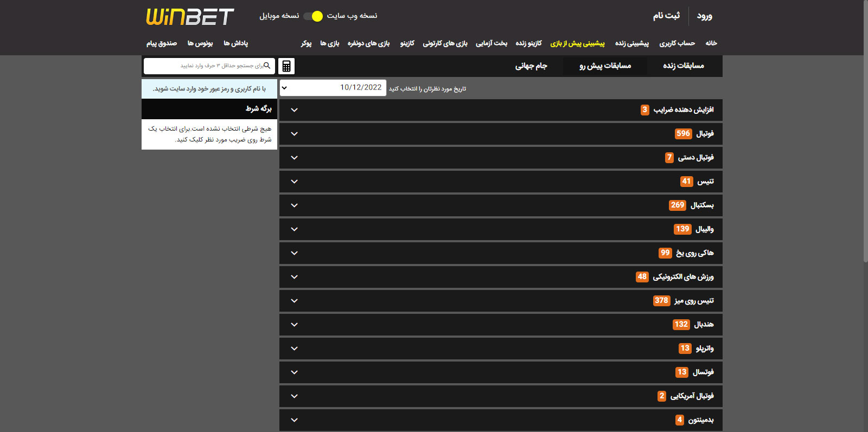Click the تنیس روی میز badge 378
The width and height of the screenshot is (868, 432).
point(661,301)
